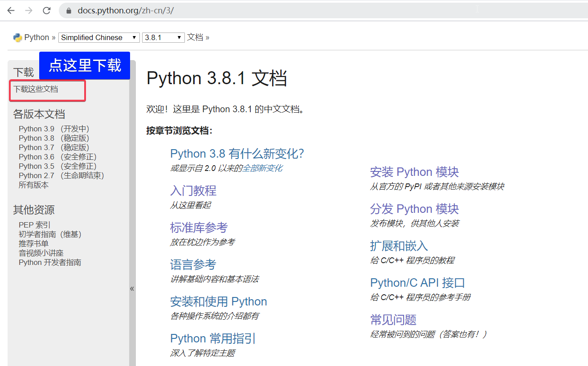Open Python 3.6 (安全修正) docs
Screen dimensions: 588x366
57,157
